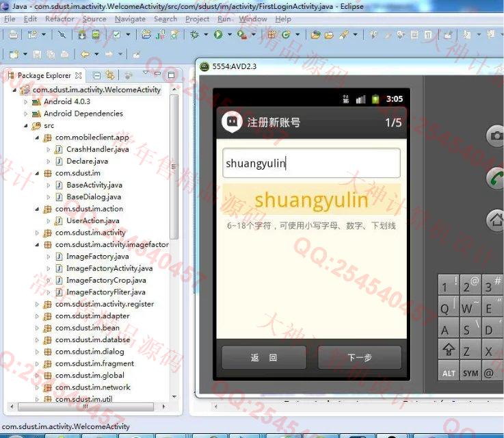Expand the com.sdust.im.adapter package
This screenshot has width=504, height=438.
(37, 316)
